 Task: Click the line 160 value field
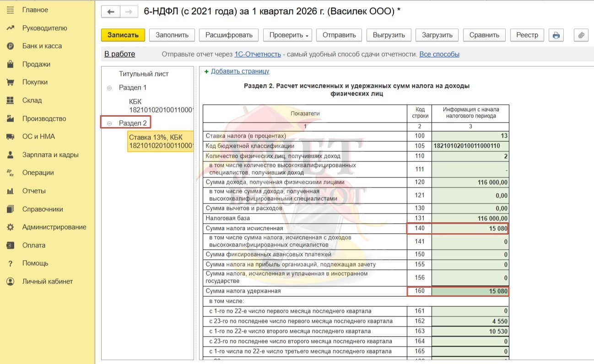tap(470, 291)
